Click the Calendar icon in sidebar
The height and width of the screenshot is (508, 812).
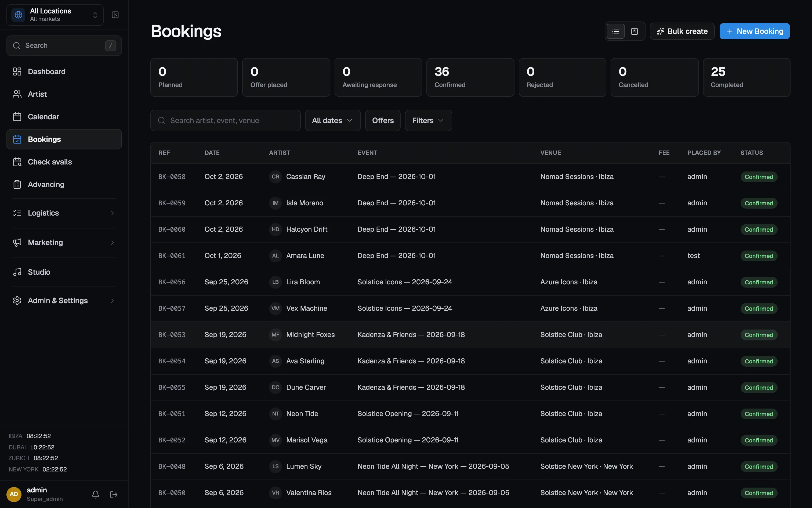(x=17, y=117)
